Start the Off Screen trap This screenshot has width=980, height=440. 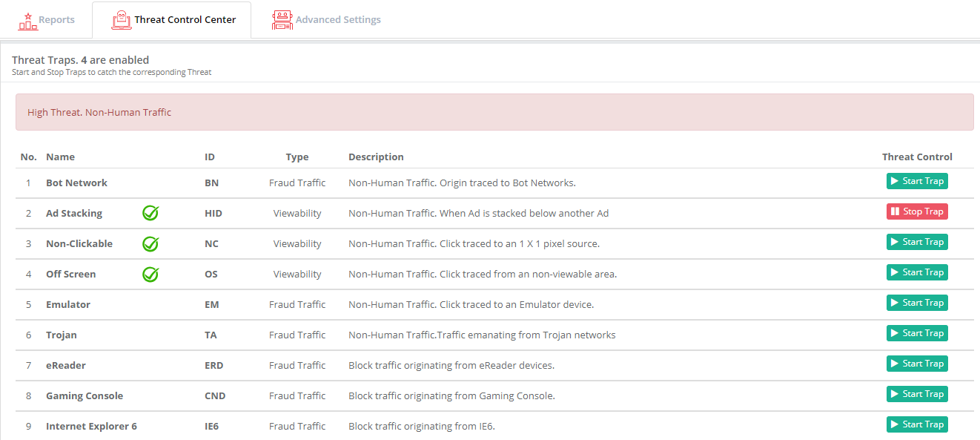[x=917, y=272]
